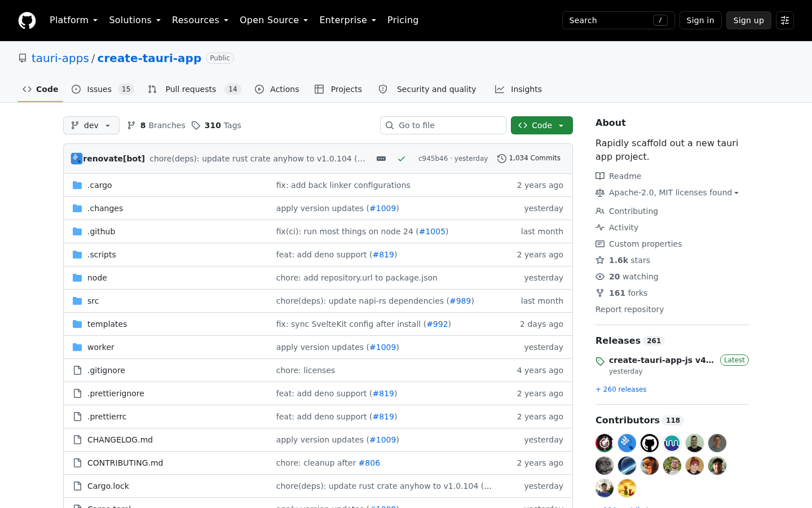Open the Open Source dropdown menu
This screenshot has width=812, height=508.
click(x=274, y=20)
